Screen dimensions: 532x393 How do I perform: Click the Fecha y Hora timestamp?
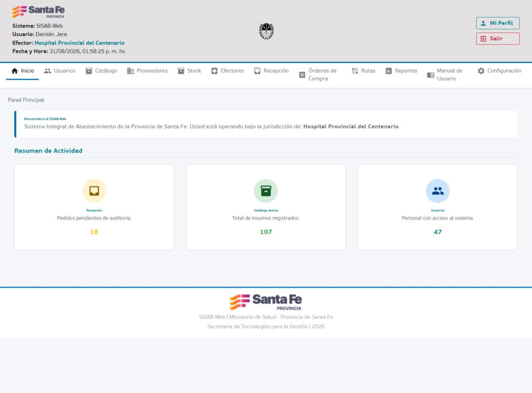tap(69, 51)
